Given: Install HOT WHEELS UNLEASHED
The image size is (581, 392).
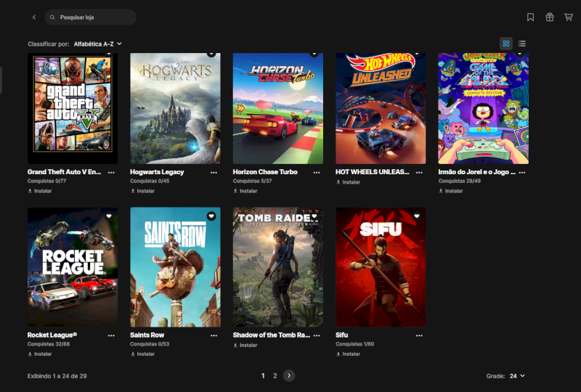Looking at the screenshot, I should [x=349, y=182].
